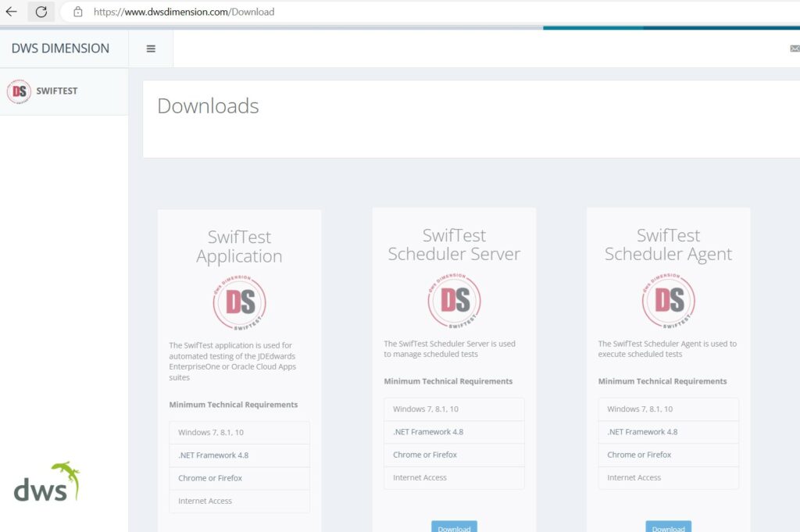Toggle the hamburger sidebar menu

pos(151,48)
